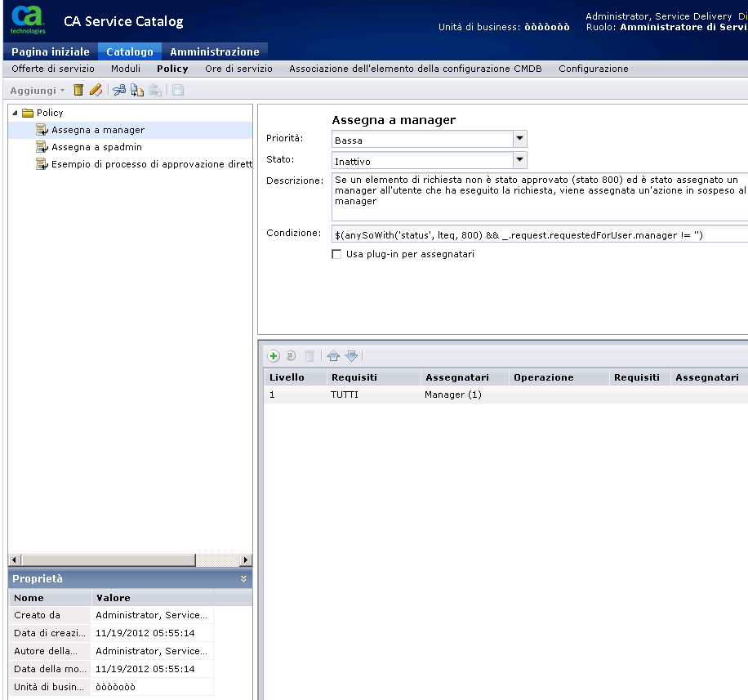Click the copy icon in top toolbar
The height and width of the screenshot is (700, 748).
click(137, 90)
